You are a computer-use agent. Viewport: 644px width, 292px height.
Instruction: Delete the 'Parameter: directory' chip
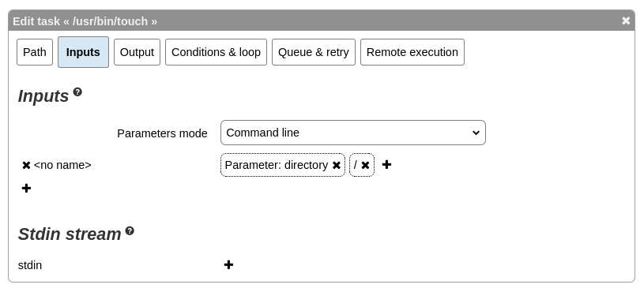point(336,165)
